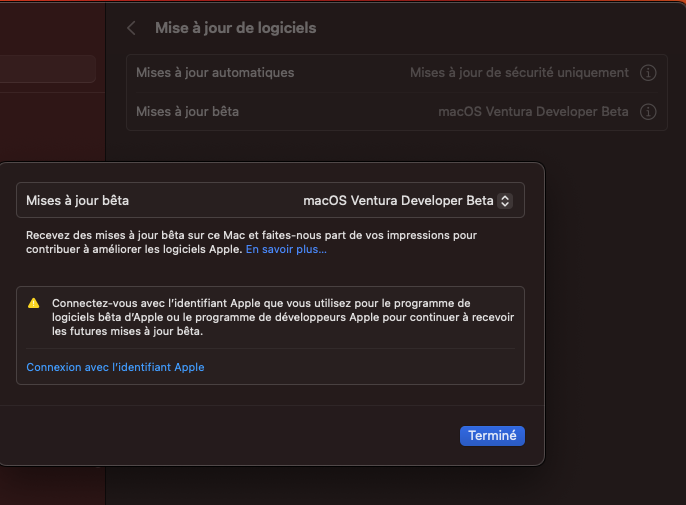
Task: Click the Terminé button
Action: pyautogui.click(x=492, y=436)
